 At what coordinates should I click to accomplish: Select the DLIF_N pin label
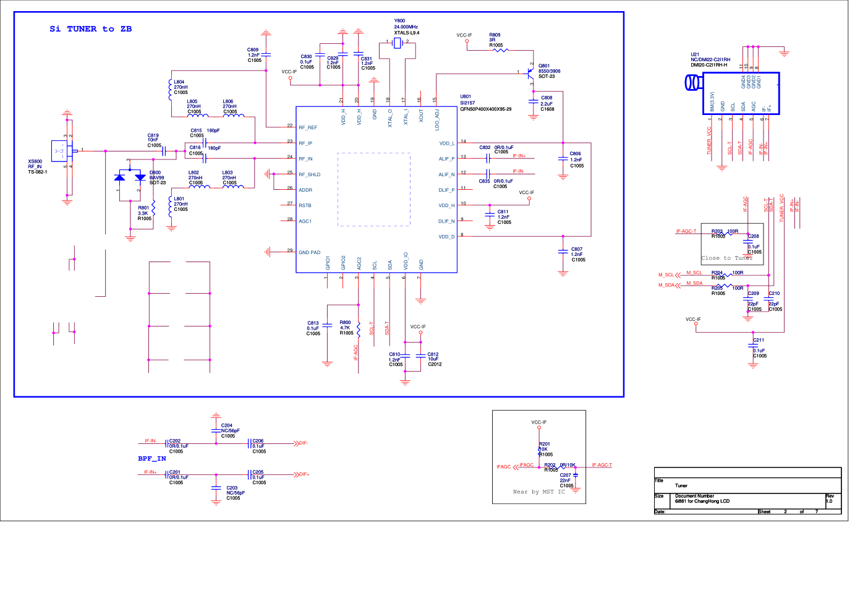(x=447, y=221)
